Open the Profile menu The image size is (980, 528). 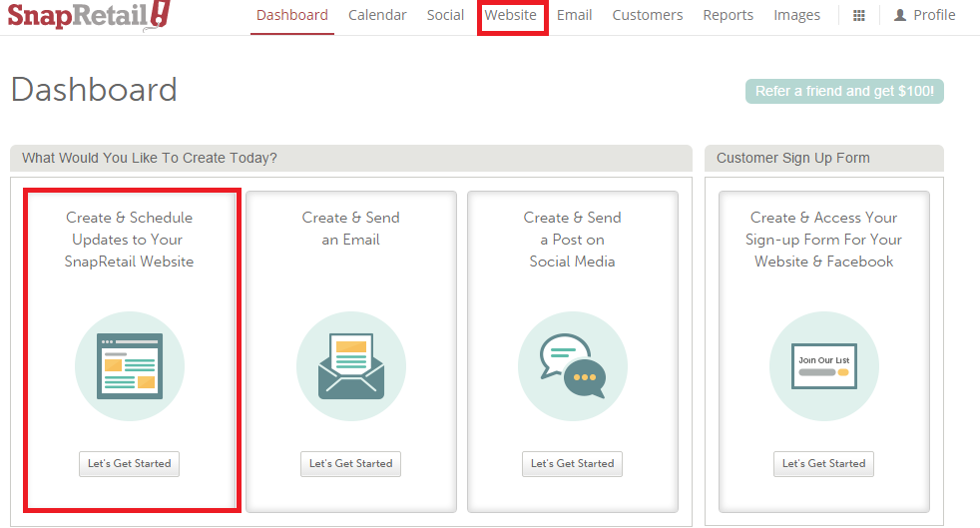(925, 15)
